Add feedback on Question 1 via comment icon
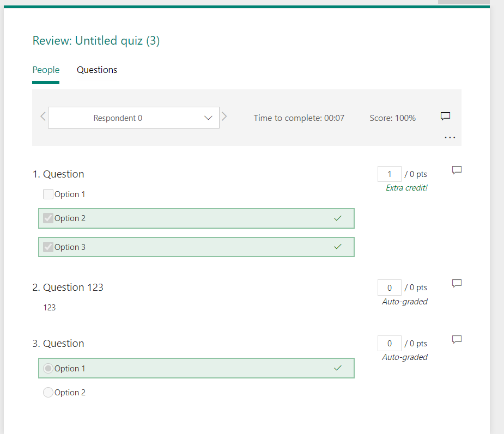Viewport: 504px width, 434px height. (456, 170)
